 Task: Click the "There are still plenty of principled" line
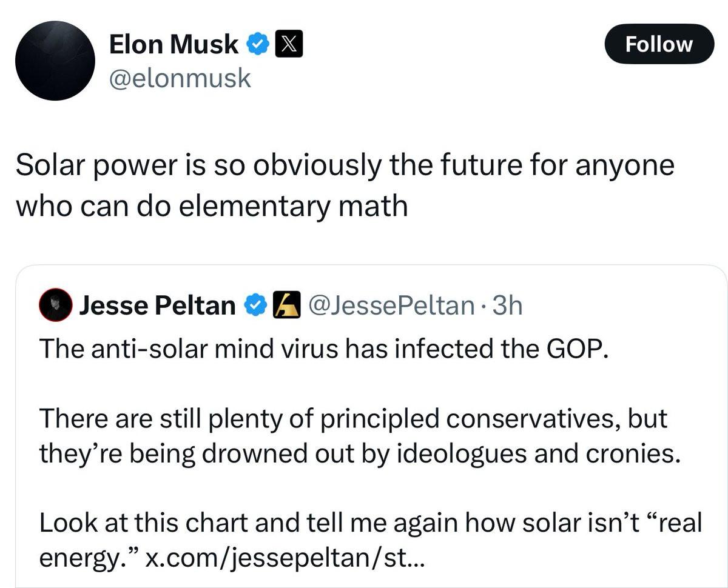[x=352, y=418]
